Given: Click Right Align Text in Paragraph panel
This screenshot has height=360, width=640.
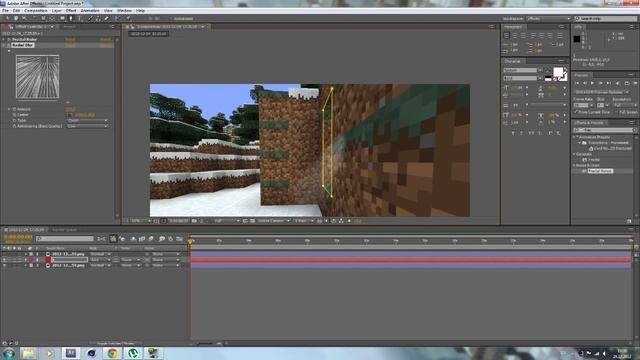Looking at the screenshot, I should click(x=524, y=36).
